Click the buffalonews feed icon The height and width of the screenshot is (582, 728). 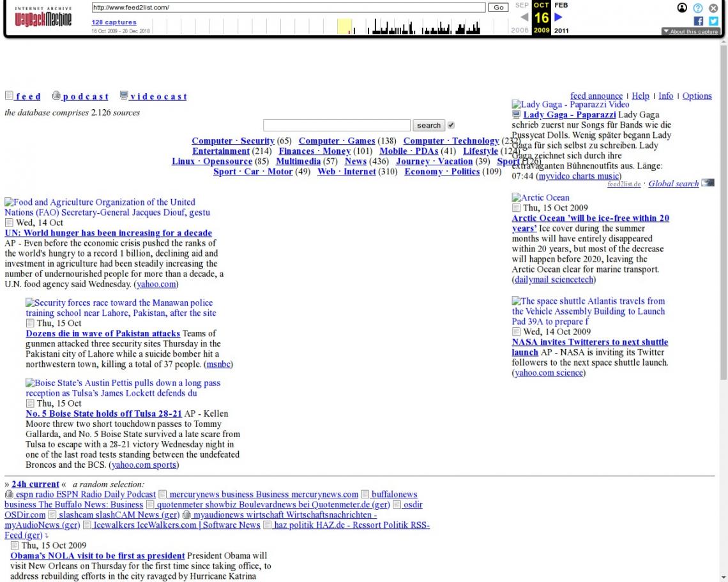click(365, 495)
